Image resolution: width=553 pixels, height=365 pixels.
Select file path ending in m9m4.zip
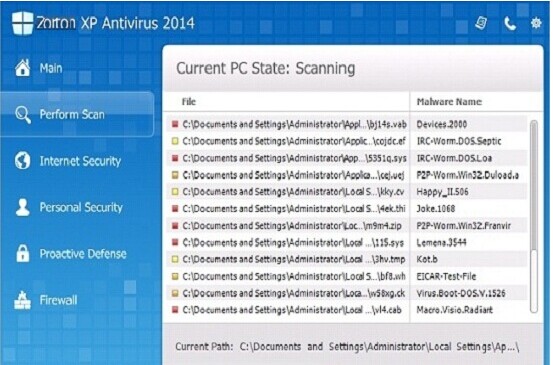coord(292,226)
